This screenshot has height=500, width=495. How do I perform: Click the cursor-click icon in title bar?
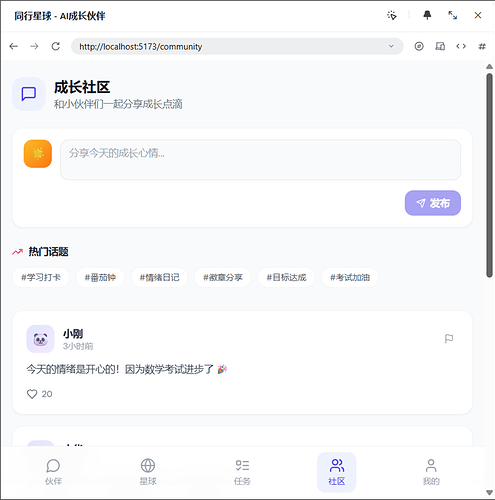point(392,15)
